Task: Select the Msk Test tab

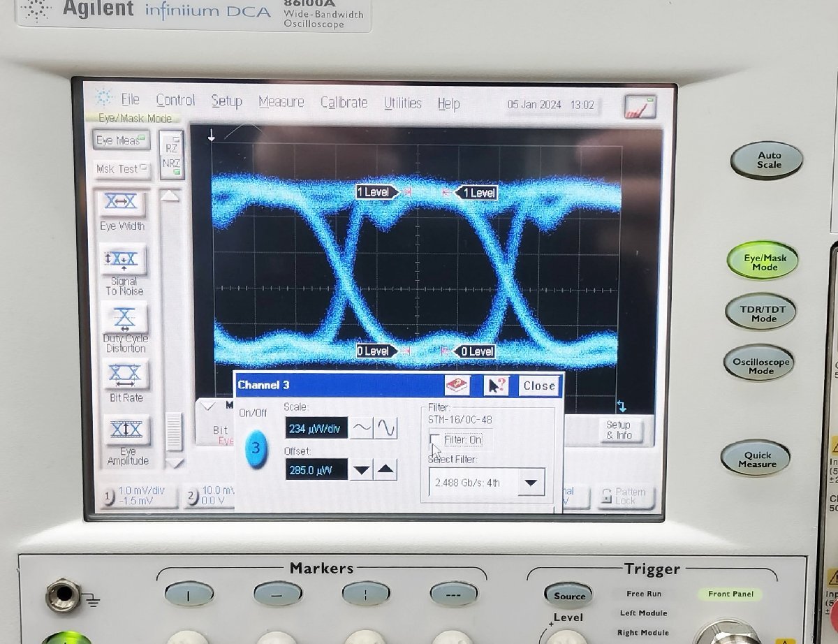Action: pyautogui.click(x=122, y=169)
